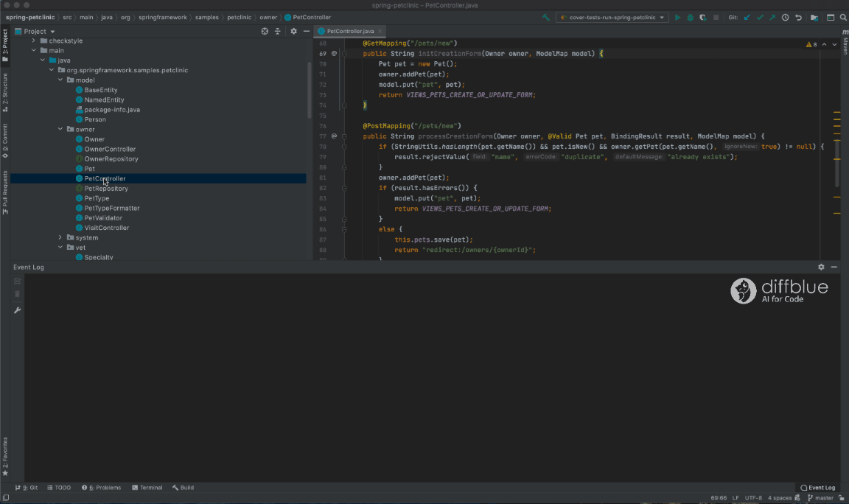
Task: Open Event Log wrench settings icon
Action: coord(18,310)
